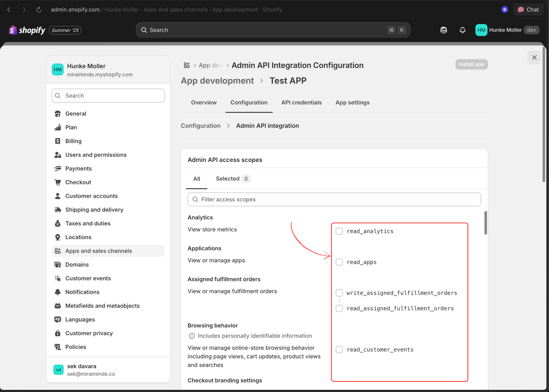Switch to the API credentials tab
Viewport: 549px width, 392px height.
(x=301, y=102)
